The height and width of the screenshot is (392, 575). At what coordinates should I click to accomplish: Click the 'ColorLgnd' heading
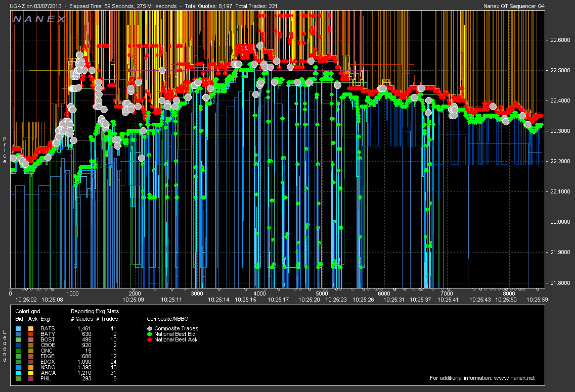click(x=28, y=311)
